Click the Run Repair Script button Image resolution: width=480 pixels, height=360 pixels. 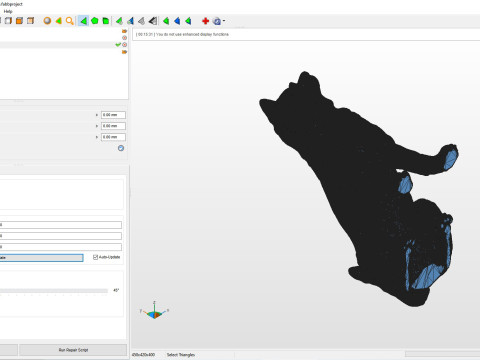[x=73, y=350]
